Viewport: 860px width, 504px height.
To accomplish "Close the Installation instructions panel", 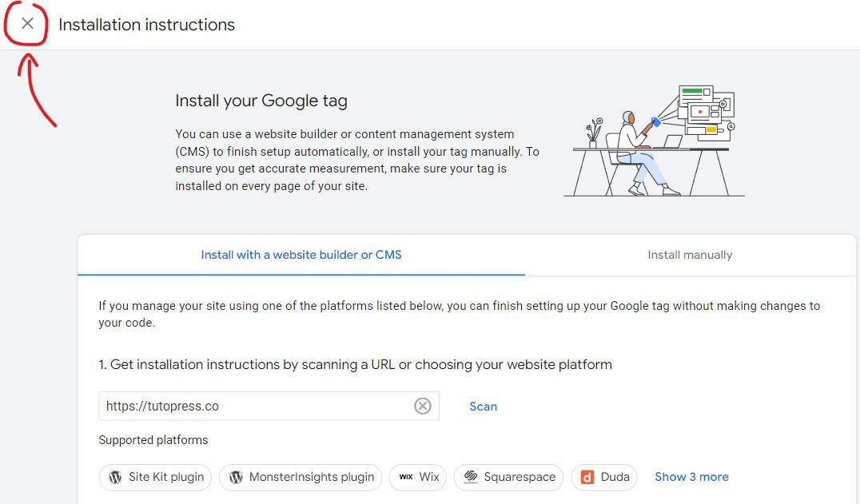I will 28,24.
